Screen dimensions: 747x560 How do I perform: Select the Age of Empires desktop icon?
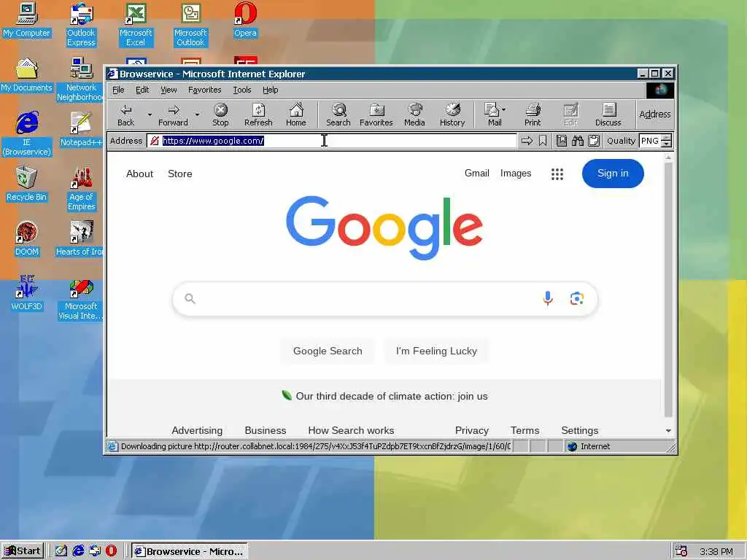pos(82,189)
